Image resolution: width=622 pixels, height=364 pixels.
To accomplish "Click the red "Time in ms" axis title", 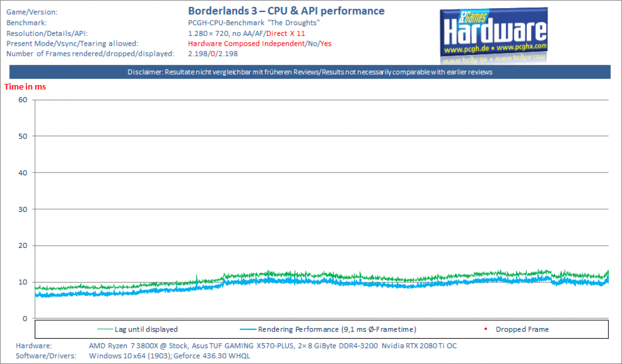I will (25, 87).
